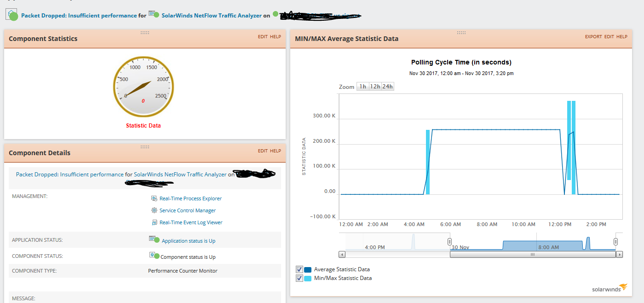Edit the MIN/MAX Average Statistic panel
This screenshot has width=644, height=303.
609,37
